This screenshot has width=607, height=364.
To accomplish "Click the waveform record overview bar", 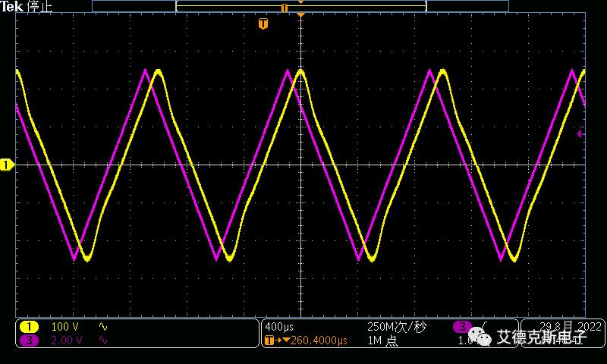I will (300, 7).
